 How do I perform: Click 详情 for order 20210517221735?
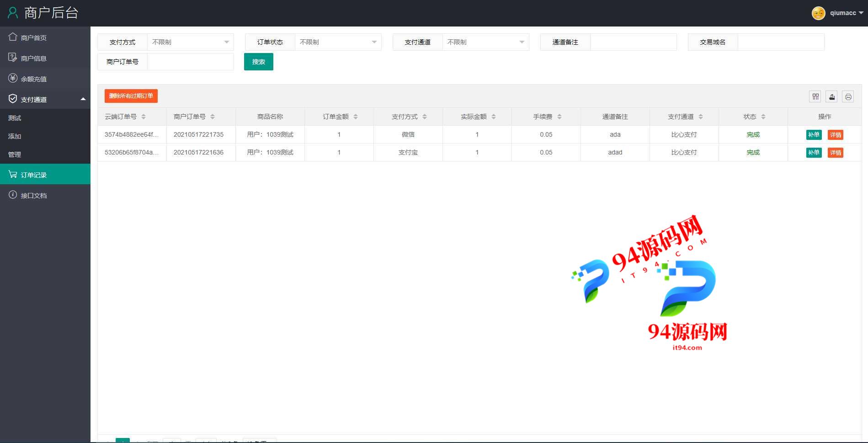click(x=836, y=134)
